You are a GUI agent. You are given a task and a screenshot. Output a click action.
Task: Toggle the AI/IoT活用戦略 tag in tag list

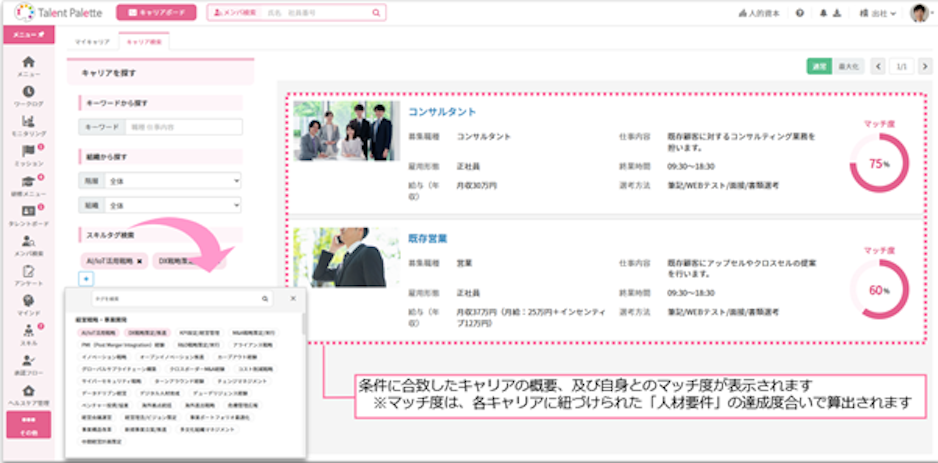tap(98, 331)
